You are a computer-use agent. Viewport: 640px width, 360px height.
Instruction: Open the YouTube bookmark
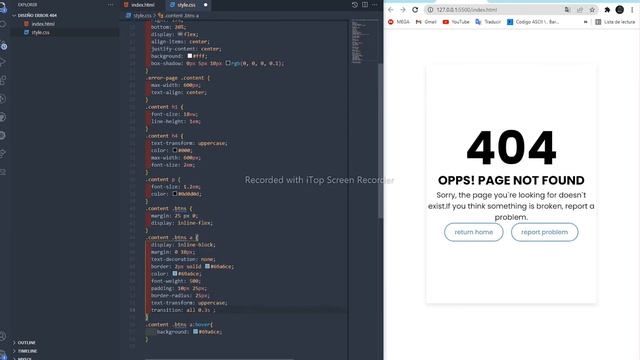[x=456, y=22]
